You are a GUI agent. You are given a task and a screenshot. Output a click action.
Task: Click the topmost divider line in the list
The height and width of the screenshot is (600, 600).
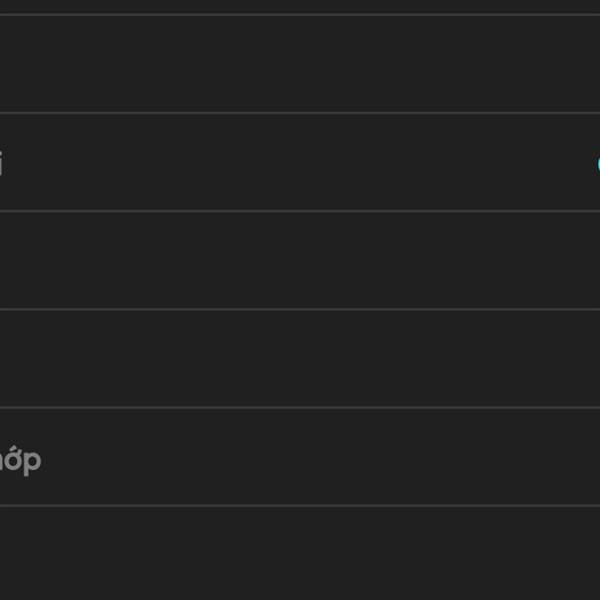(300, 15)
